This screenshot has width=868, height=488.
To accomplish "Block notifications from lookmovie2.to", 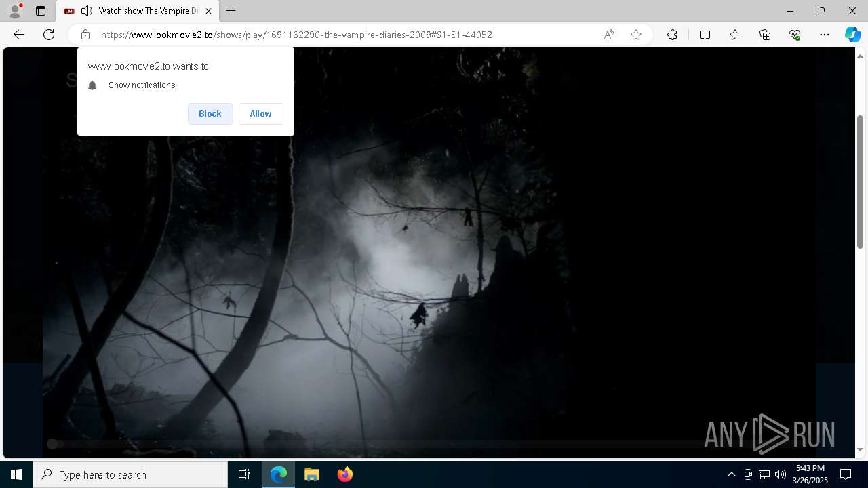I will (x=210, y=114).
